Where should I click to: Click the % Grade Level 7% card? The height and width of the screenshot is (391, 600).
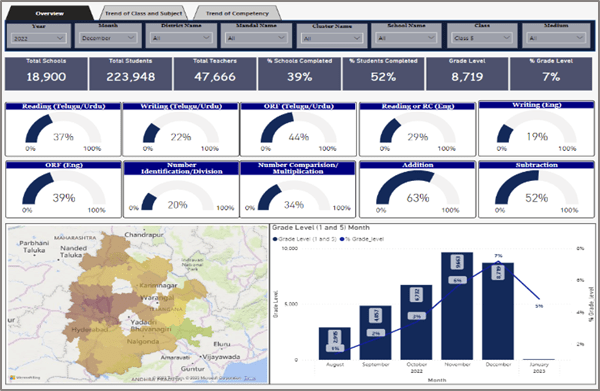tap(551, 74)
